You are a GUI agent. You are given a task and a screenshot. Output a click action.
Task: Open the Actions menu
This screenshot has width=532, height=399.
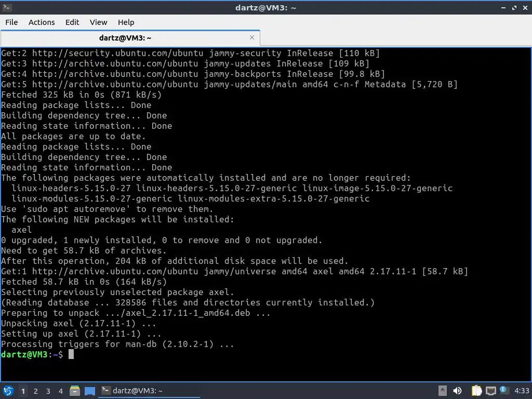[x=42, y=22]
